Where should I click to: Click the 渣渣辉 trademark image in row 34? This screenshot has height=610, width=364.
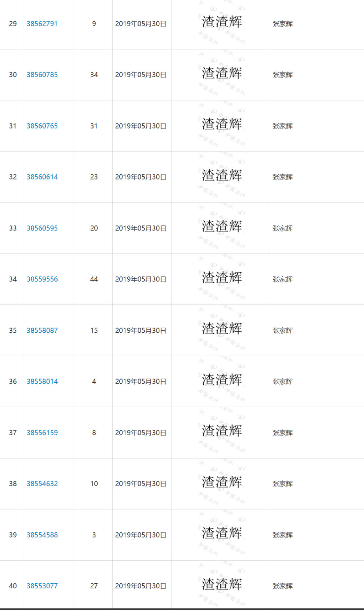[x=221, y=278]
